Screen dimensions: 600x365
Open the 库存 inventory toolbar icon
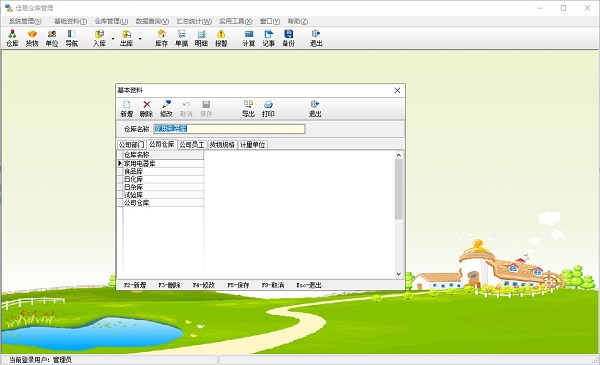(x=161, y=38)
